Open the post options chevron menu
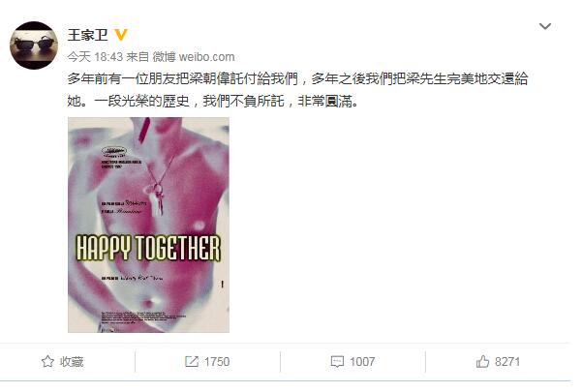 click(x=545, y=26)
